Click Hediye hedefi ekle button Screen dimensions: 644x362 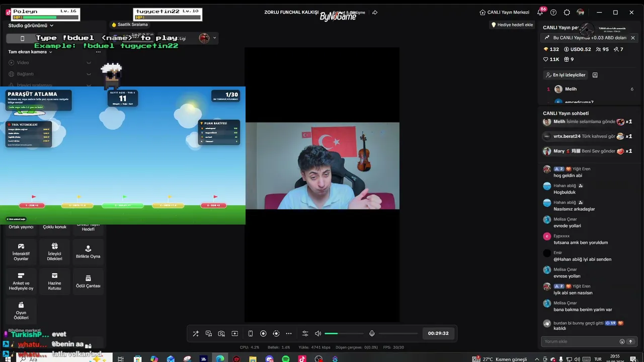512,25
